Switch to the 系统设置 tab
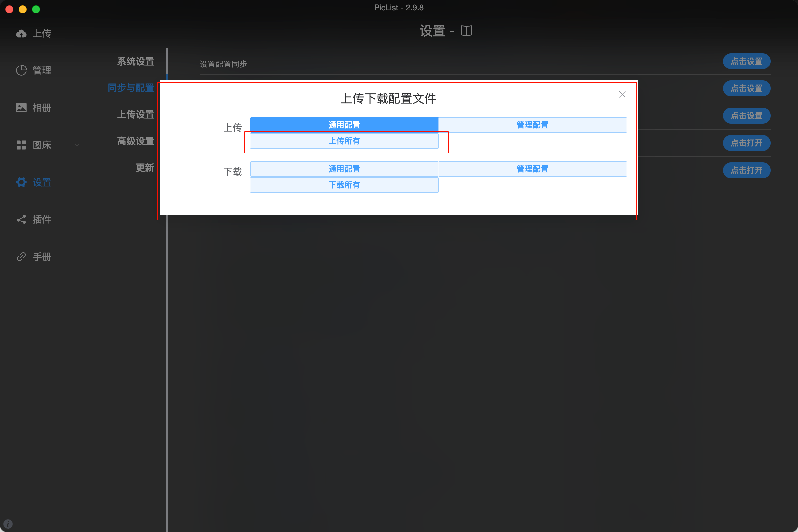The width and height of the screenshot is (798, 532). 135,62
